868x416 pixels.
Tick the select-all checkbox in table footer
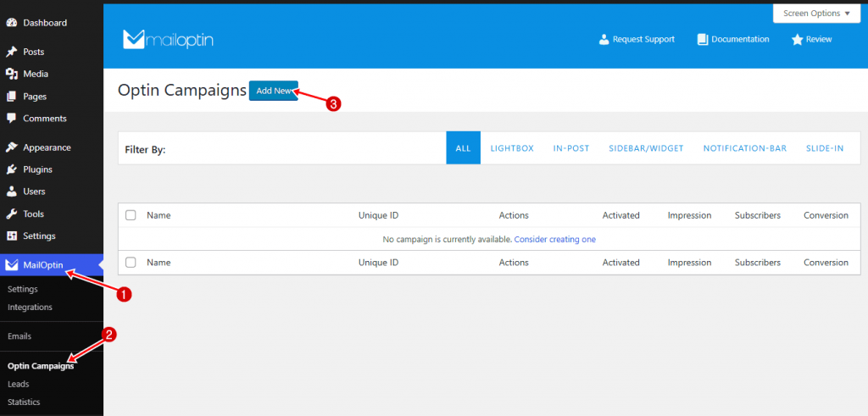point(131,262)
